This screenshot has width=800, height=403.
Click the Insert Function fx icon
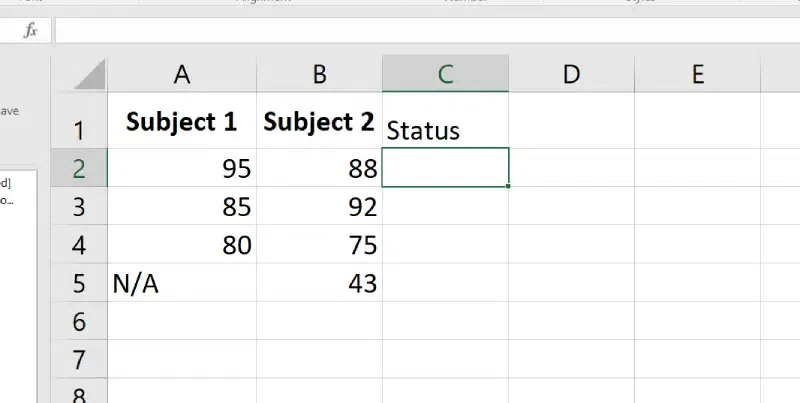[x=31, y=31]
